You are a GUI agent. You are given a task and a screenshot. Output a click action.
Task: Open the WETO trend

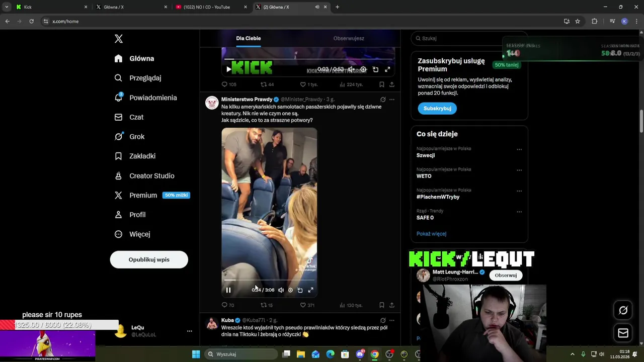coord(424,176)
